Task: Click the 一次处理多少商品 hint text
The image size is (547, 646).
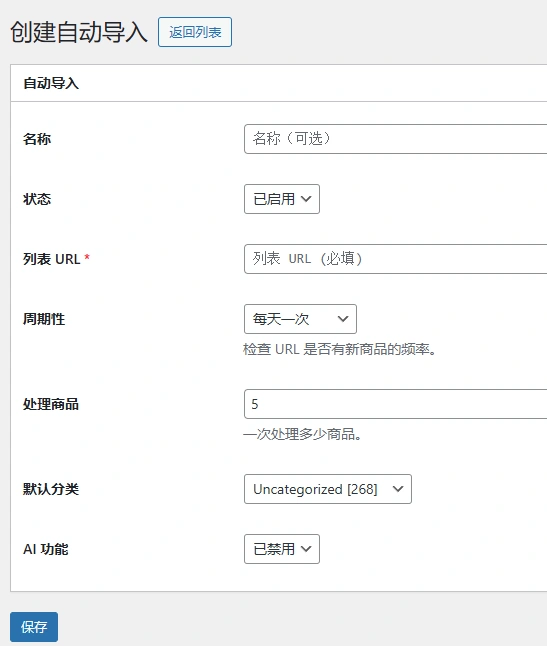Action: point(302,434)
